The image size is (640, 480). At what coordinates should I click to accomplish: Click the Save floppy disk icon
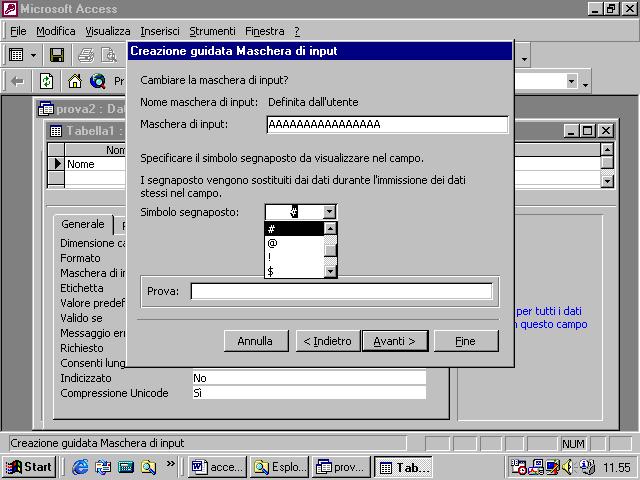[x=57, y=55]
